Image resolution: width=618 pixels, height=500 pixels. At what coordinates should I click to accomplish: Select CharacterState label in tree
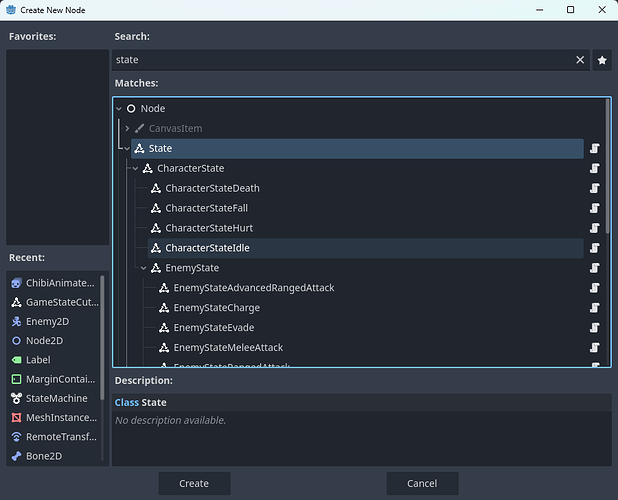point(191,168)
